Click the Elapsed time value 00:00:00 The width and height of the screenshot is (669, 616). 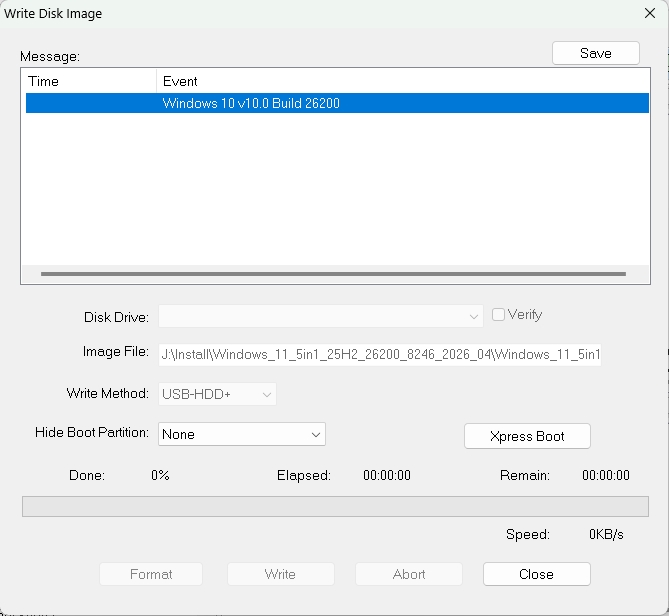(387, 475)
